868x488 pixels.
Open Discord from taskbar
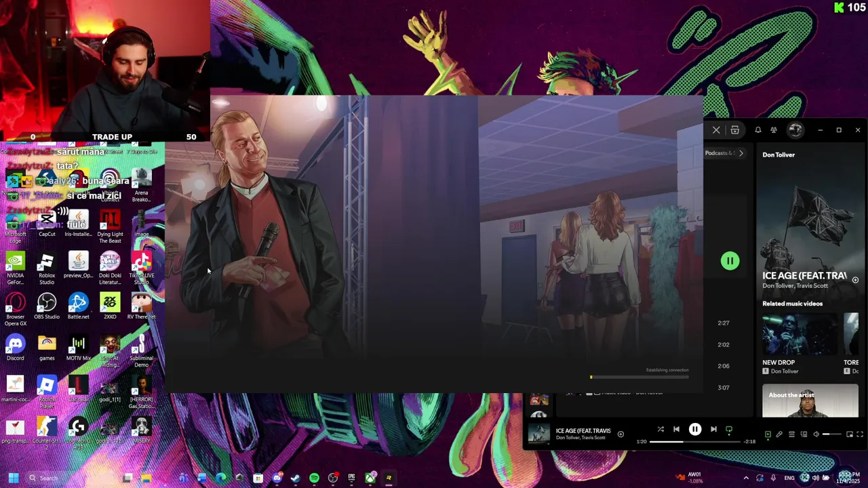[277, 478]
